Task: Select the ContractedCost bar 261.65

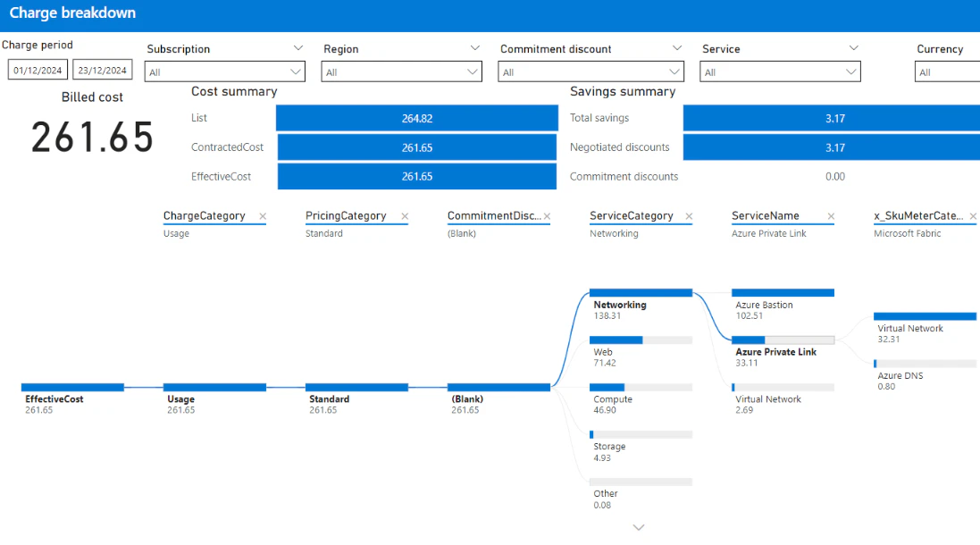Action: [x=417, y=147]
